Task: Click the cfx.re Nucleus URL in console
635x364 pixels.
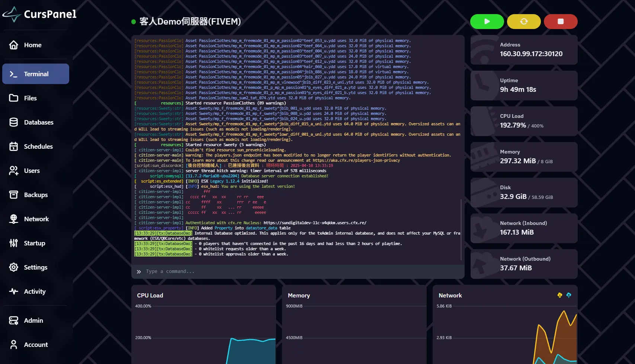Action: [x=315, y=223]
